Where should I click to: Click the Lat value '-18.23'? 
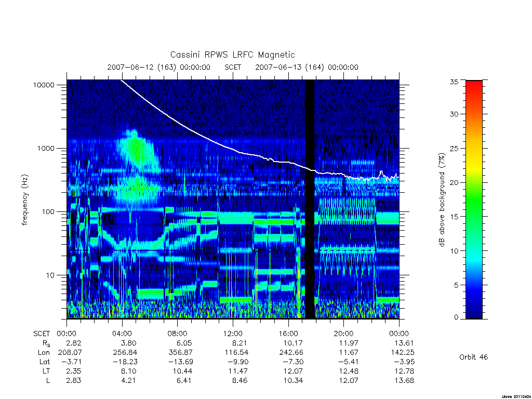pyautogui.click(x=125, y=362)
